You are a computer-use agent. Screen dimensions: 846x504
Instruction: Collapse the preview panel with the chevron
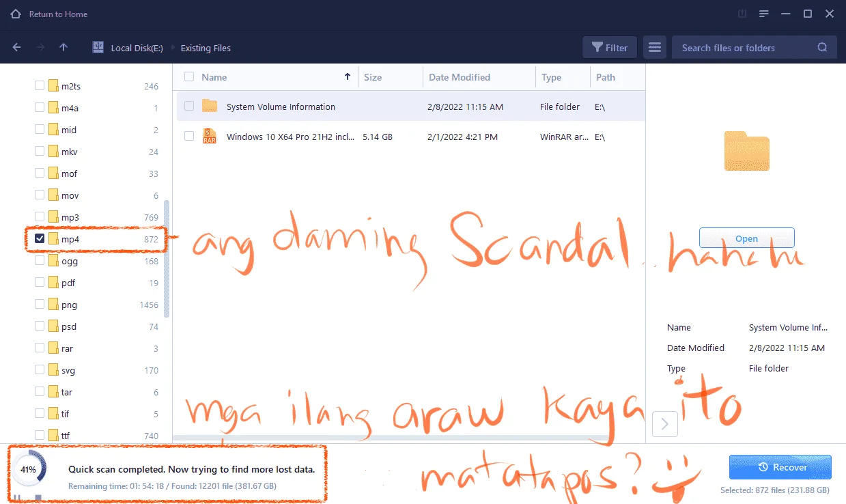click(665, 423)
